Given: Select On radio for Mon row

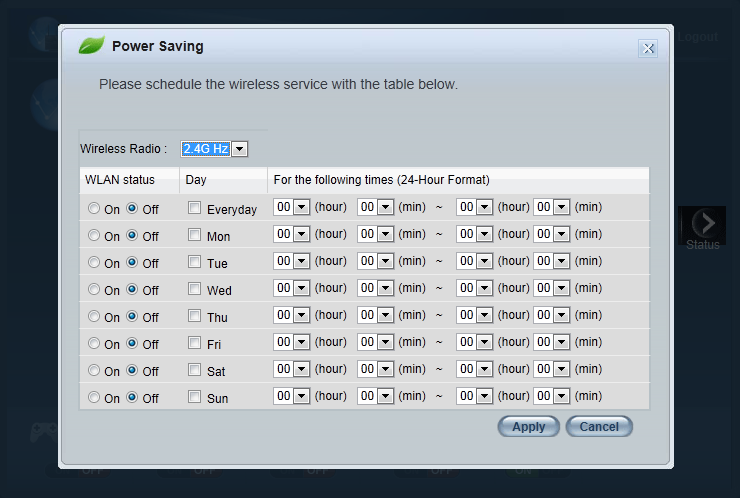Looking at the screenshot, I should click(x=94, y=236).
